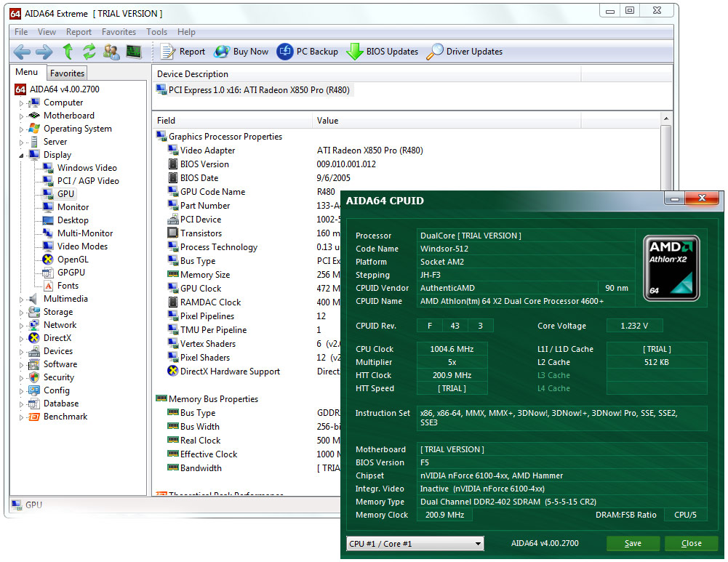Click the Pixel Pipelines field row

pyautogui.click(x=207, y=316)
